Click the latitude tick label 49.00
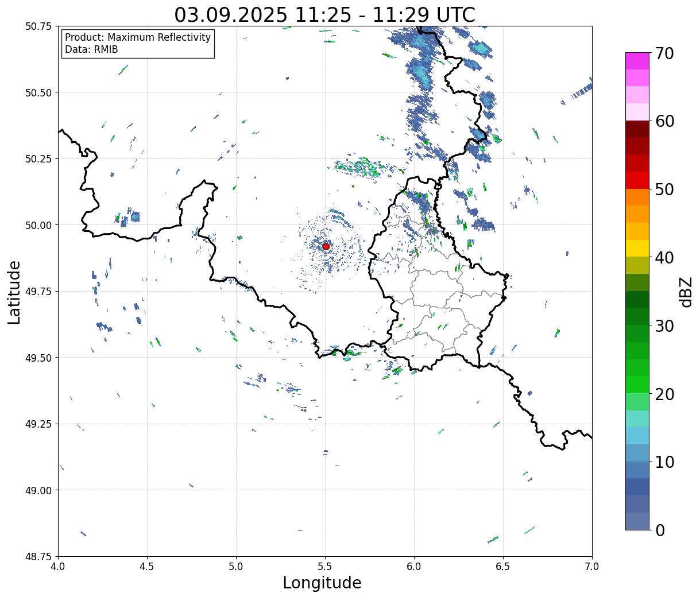 [38, 490]
